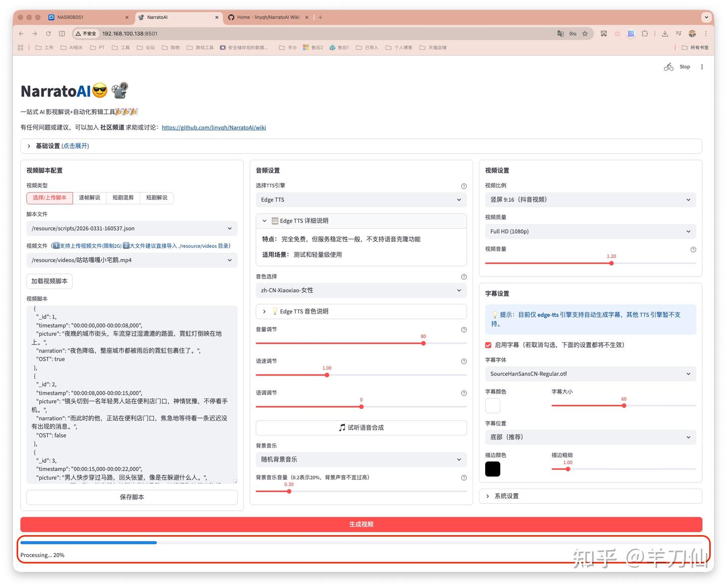Click the black 描边颜色 swatch
The width and height of the screenshot is (727, 588).
tap(493, 469)
